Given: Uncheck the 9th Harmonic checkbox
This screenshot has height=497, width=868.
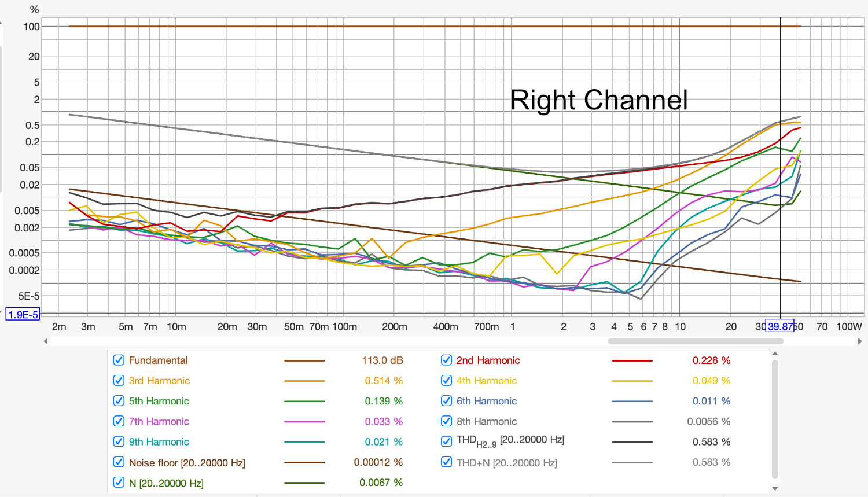Looking at the screenshot, I should pos(119,441).
